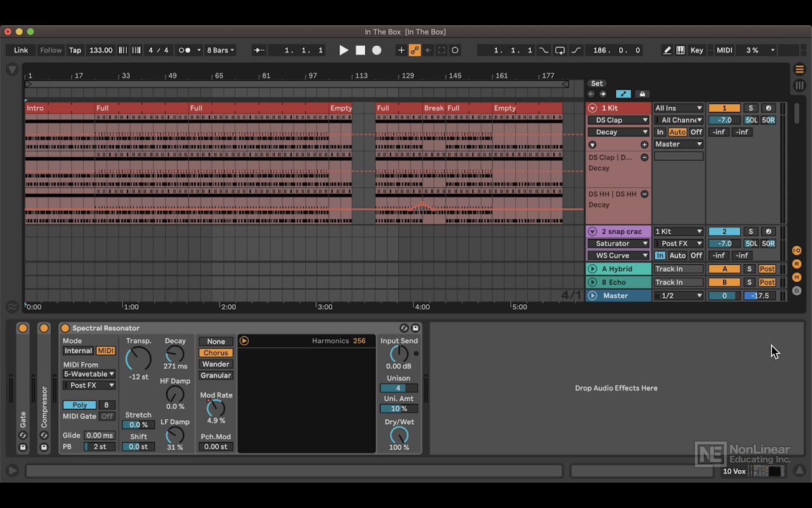This screenshot has height=508, width=812.
Task: Click the Punch-Out switch
Action: click(x=575, y=50)
